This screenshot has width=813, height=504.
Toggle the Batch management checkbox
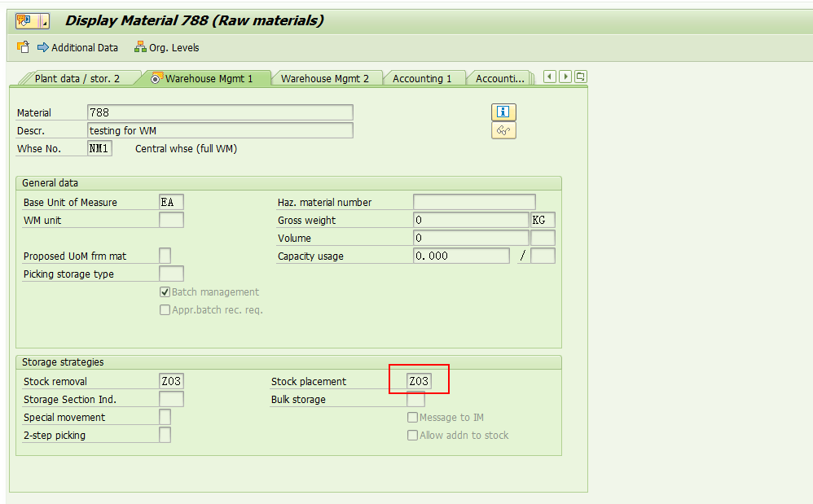(x=165, y=291)
